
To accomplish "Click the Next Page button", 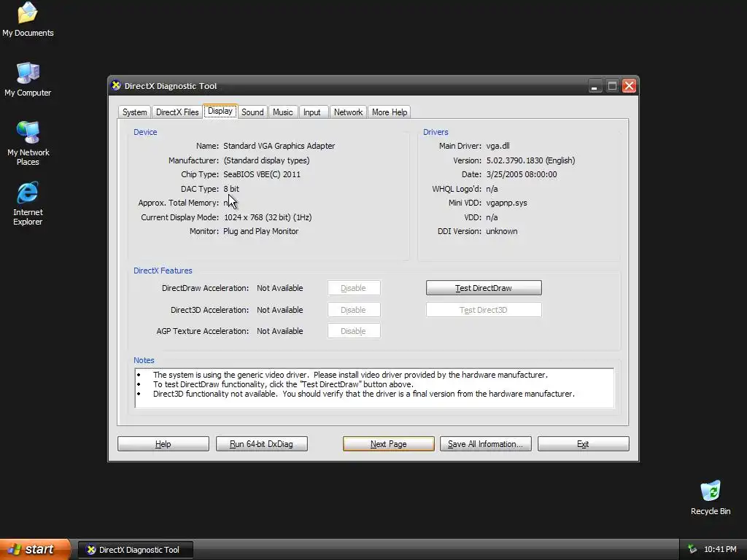I will click(x=388, y=444).
